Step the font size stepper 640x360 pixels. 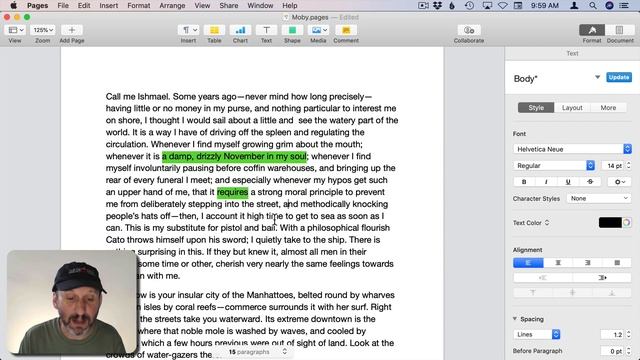(x=629, y=165)
